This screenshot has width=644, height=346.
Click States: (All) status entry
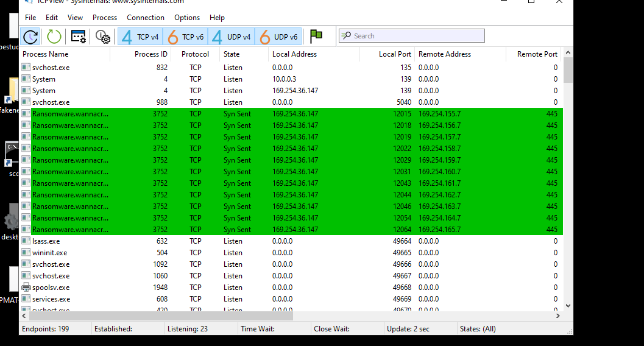pos(478,329)
